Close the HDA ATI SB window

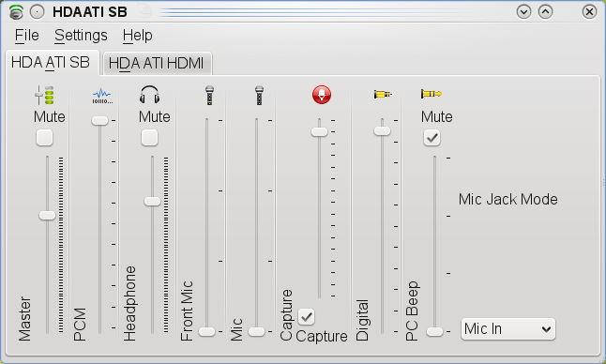click(589, 12)
